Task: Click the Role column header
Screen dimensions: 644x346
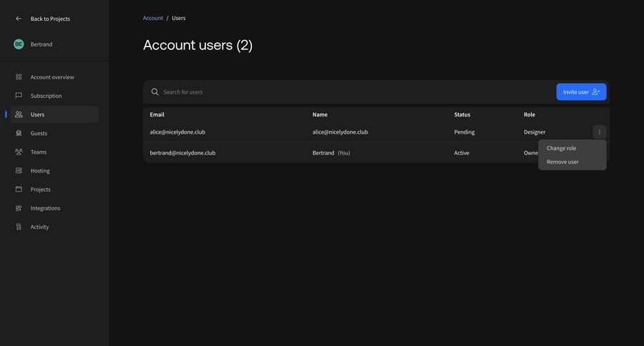Action: pos(530,114)
